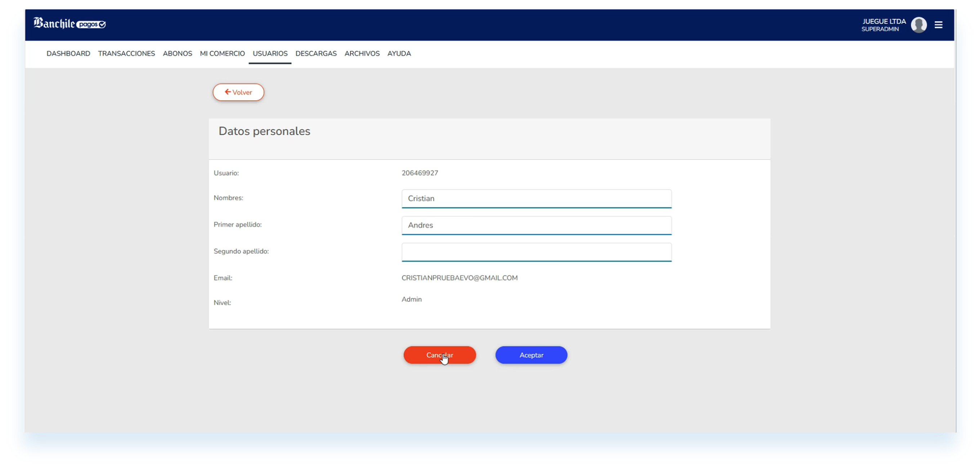This screenshot has width=980, height=471.
Task: Click the Banchile Pagos logo
Action: (x=70, y=23)
